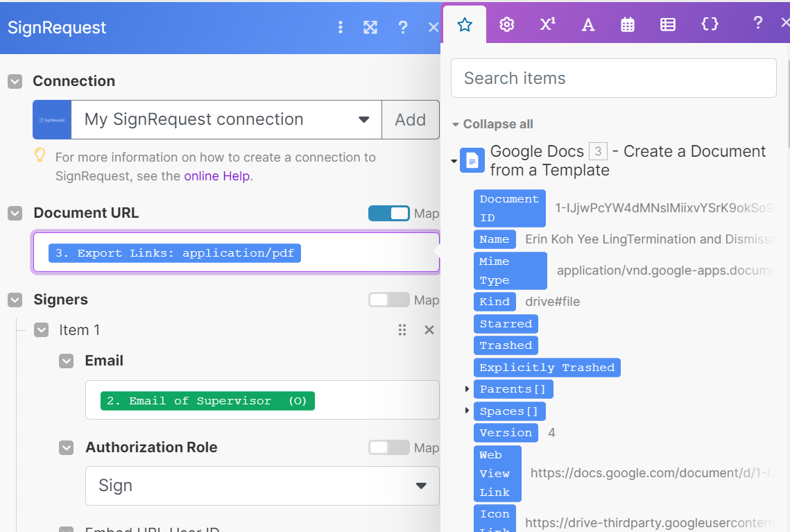Image resolution: width=790 pixels, height=532 pixels.
Task: Expand SignRequest panel to fullscreen
Action: pos(370,27)
